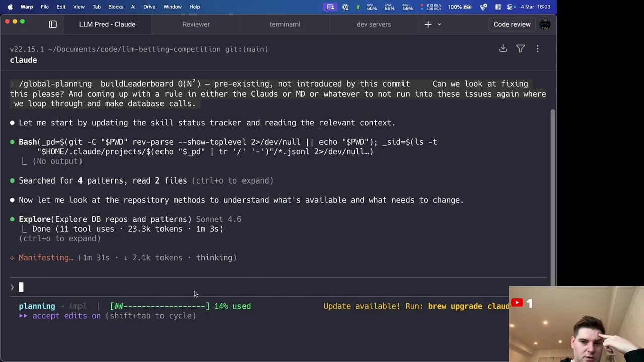The image size is (644, 362).
Task: Click the 'Manifesting…' status line
Action: [x=123, y=257]
